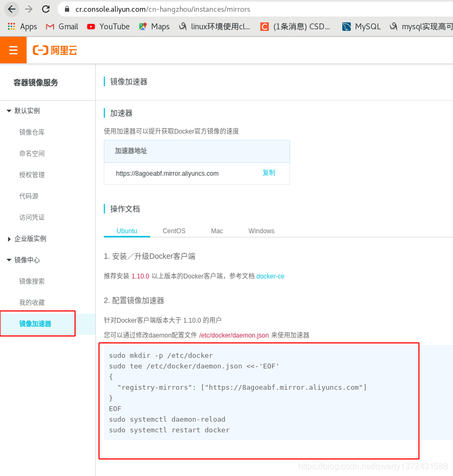The width and height of the screenshot is (453, 476).
Task: Click the 加速器地址 table header
Action: [197, 151]
